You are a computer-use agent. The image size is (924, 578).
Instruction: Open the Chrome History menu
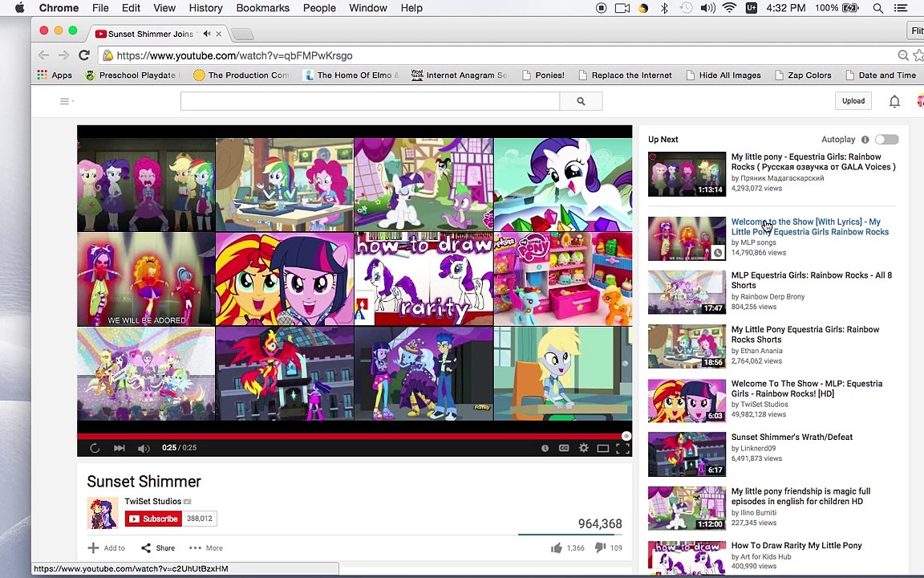click(205, 8)
